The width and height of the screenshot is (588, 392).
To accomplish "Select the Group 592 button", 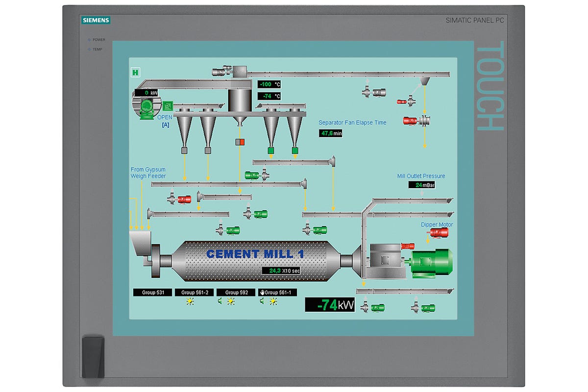I will click(x=236, y=293).
